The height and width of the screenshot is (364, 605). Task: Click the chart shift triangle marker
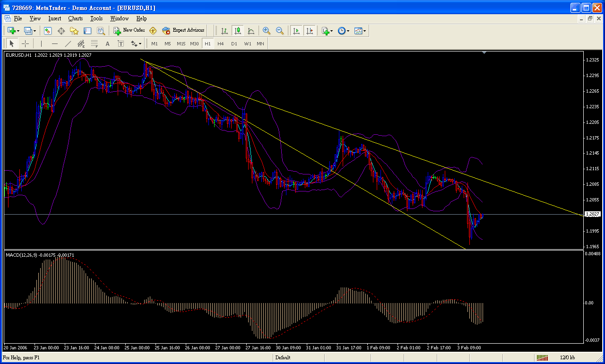[484, 53]
